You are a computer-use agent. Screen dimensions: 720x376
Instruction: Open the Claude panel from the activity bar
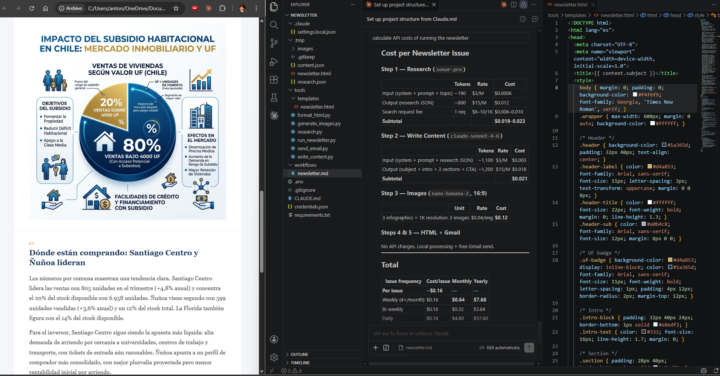click(274, 115)
